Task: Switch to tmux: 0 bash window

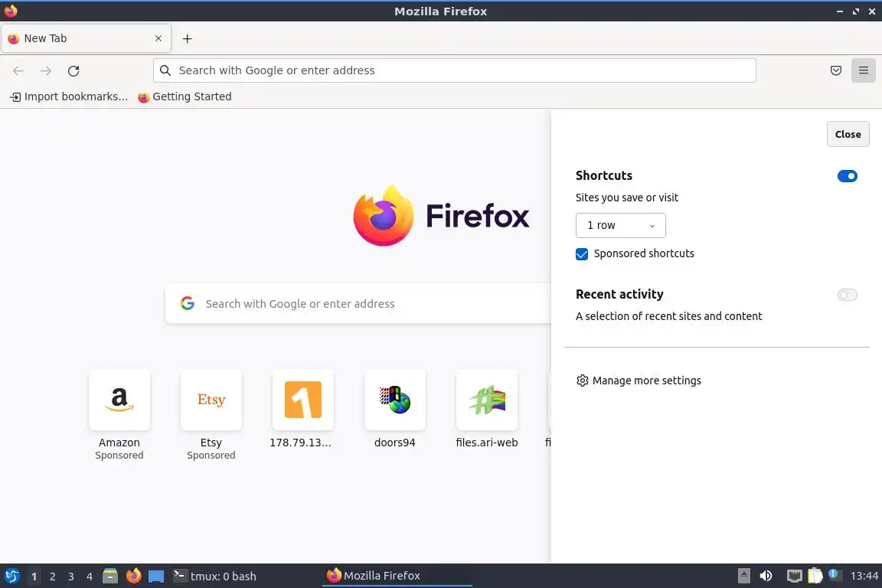Action: pyautogui.click(x=214, y=576)
